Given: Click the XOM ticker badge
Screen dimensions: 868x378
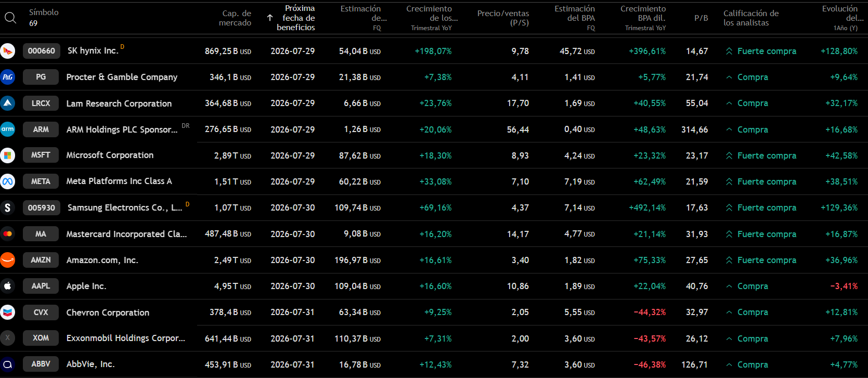Looking at the screenshot, I should (41, 338).
